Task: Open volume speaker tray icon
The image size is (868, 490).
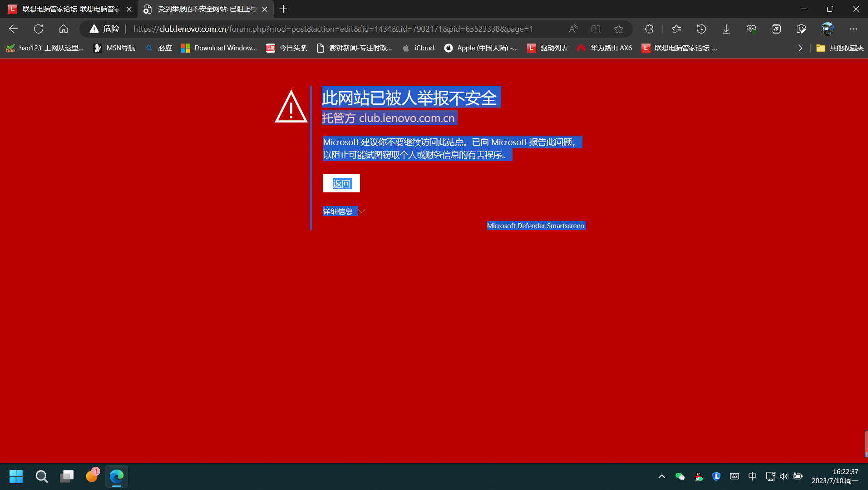Action: [x=784, y=476]
